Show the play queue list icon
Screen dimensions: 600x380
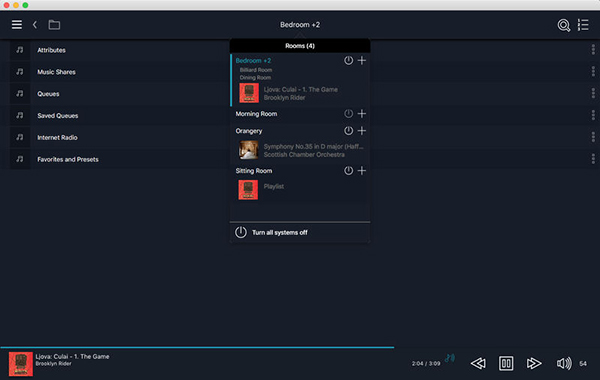pyautogui.click(x=583, y=25)
